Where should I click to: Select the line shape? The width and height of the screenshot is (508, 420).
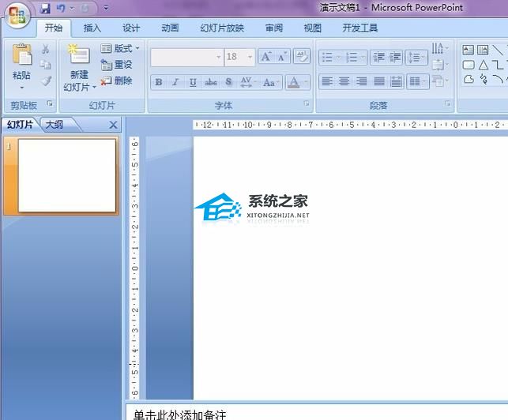click(x=498, y=50)
